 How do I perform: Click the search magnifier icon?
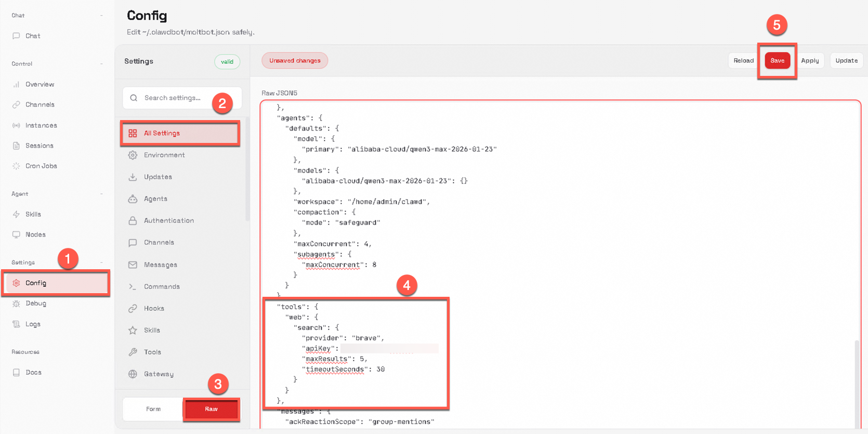coord(134,98)
